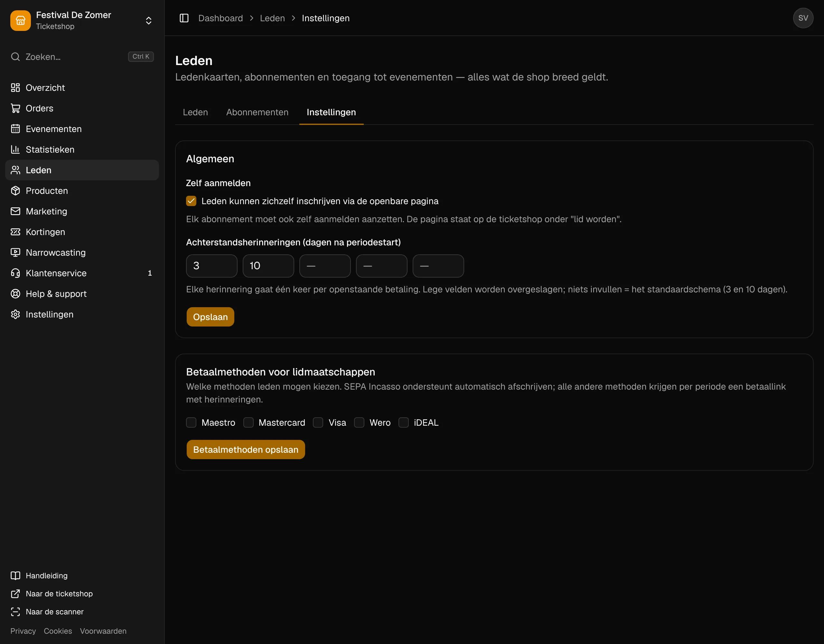Click Betaalmethoden opslaan button
The height and width of the screenshot is (644, 824).
(x=246, y=449)
